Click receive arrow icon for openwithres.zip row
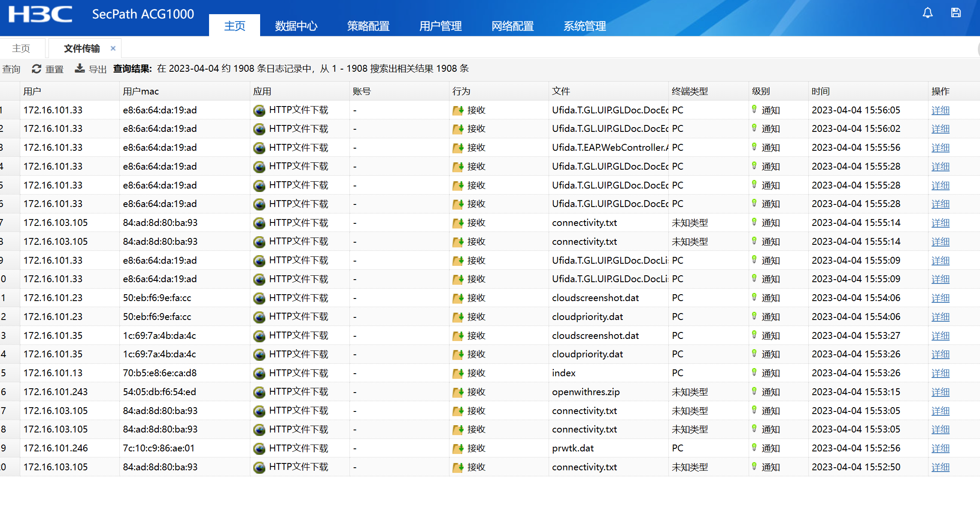Image resolution: width=980 pixels, height=530 pixels. click(x=458, y=392)
